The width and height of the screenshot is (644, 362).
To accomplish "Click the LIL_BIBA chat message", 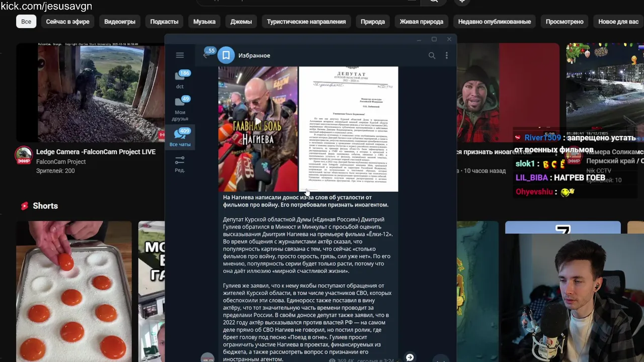I will click(x=560, y=177).
